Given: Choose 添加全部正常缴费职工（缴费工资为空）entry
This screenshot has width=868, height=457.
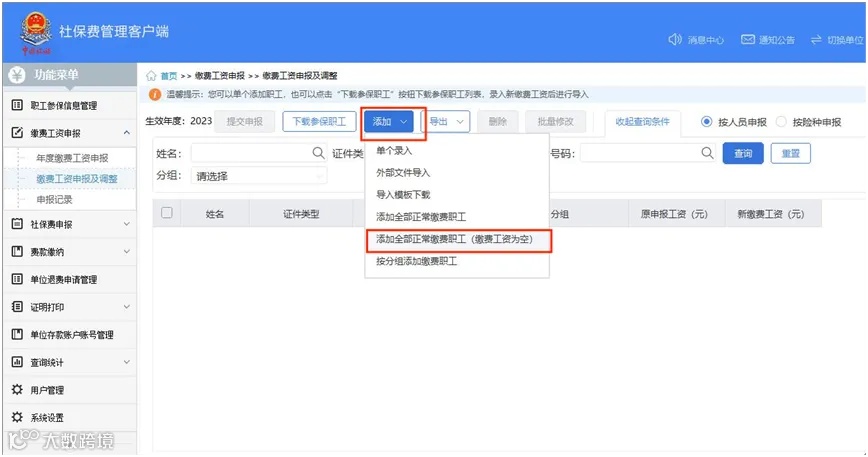Looking at the screenshot, I should point(458,240).
